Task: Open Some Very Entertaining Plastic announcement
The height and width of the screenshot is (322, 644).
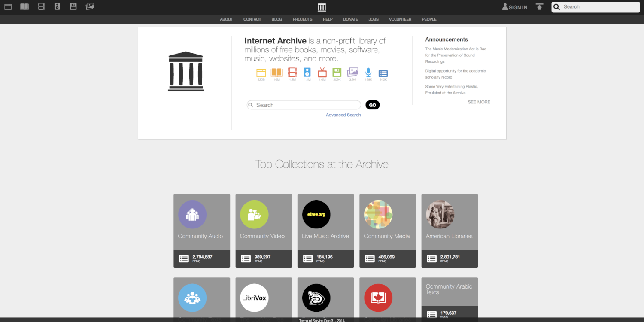Action: [452, 90]
